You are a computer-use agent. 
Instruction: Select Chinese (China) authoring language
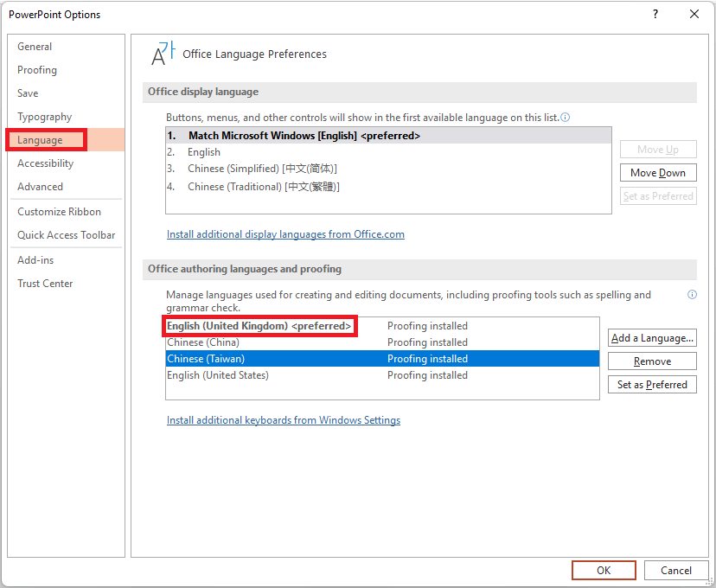(383, 342)
